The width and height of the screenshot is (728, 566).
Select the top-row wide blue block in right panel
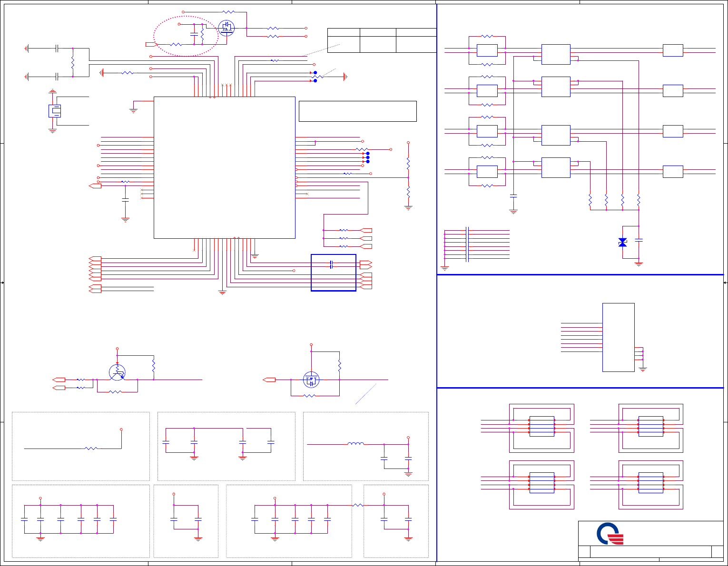556,54
